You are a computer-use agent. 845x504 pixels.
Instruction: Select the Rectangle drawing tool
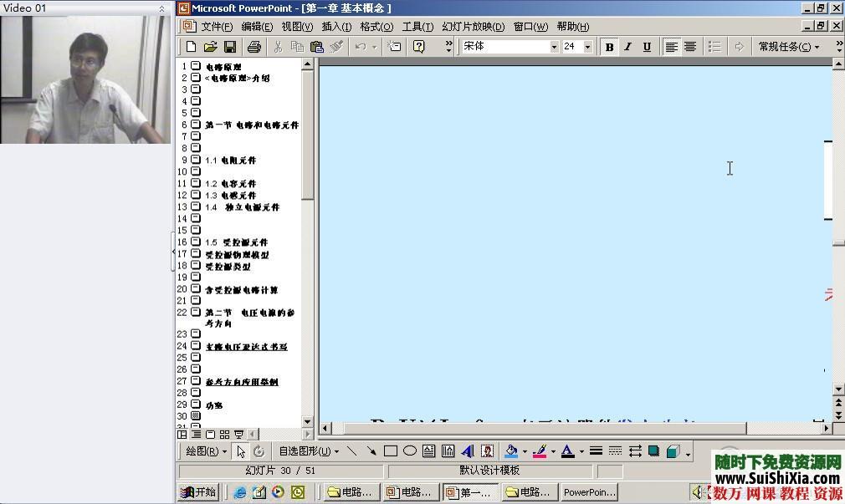coord(390,451)
